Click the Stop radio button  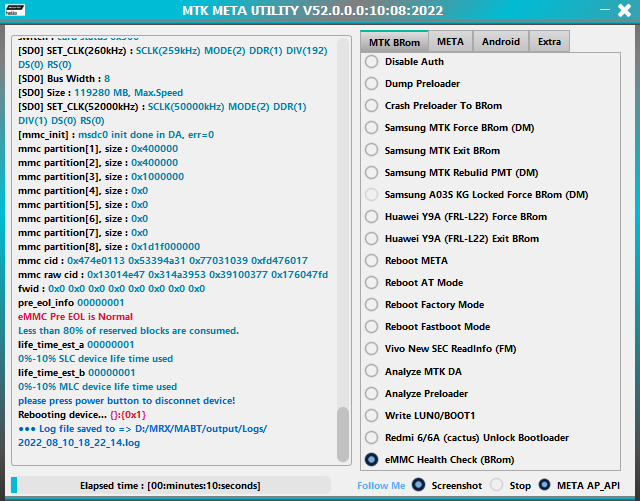(x=497, y=485)
